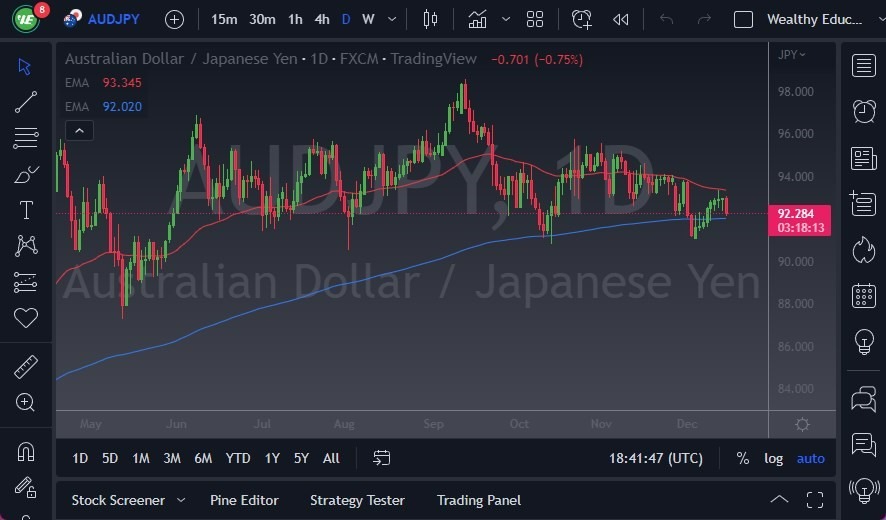Create a new alert
This screenshot has width=886, height=520.
click(581, 20)
